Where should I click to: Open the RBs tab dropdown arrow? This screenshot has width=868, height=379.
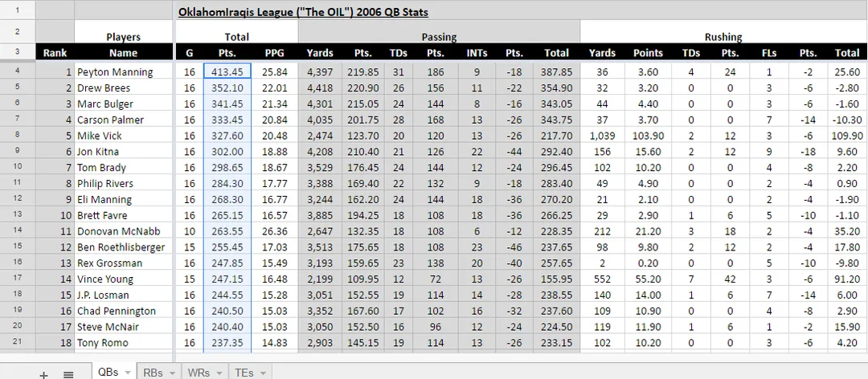pos(172,373)
